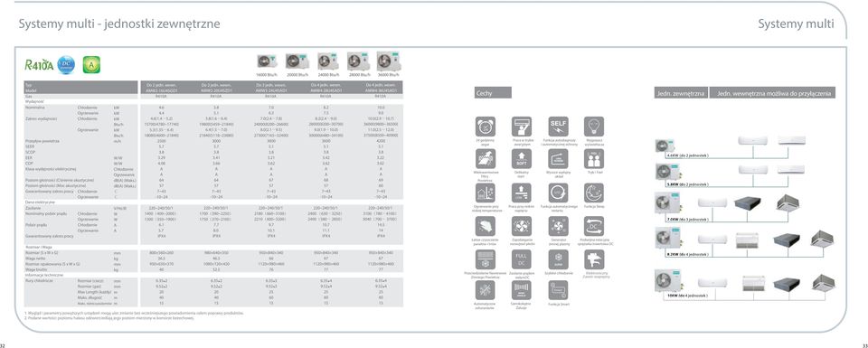This screenshot has height=348, width=868.
Task: Click the blue DC Inverter round badge
Action: pos(66,64)
